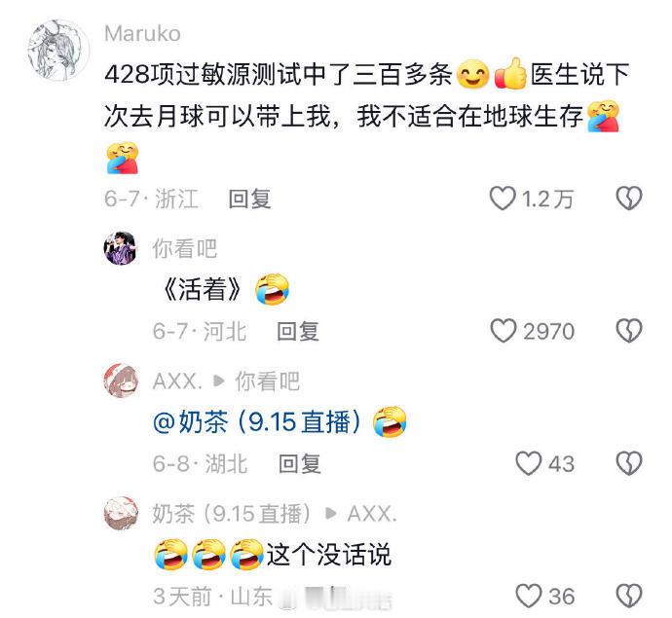Open Maruko's profile avatar

click(x=58, y=51)
